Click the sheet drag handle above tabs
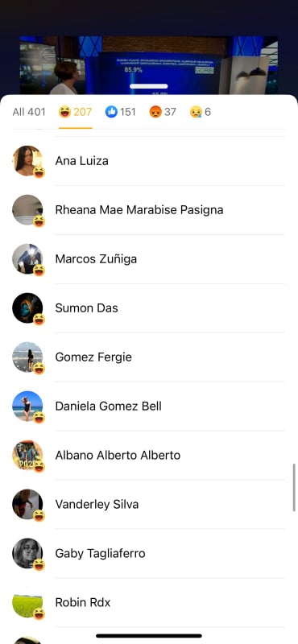 pyautogui.click(x=149, y=86)
